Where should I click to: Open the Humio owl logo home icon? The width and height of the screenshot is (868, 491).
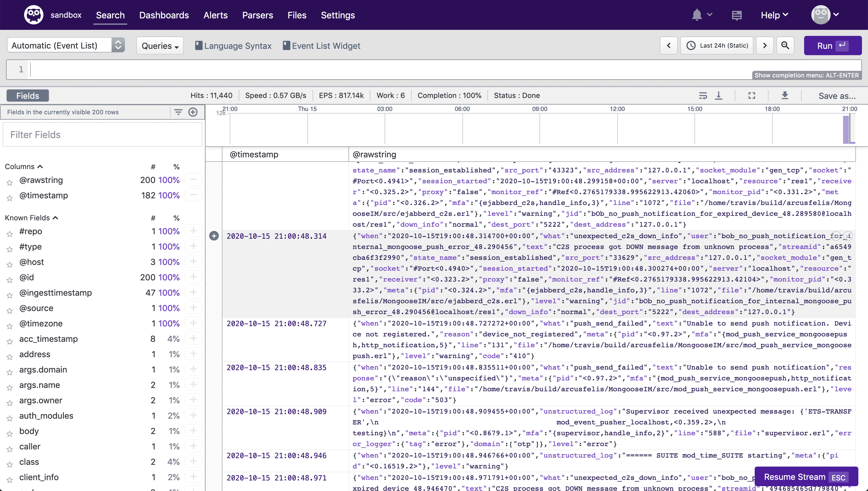point(34,14)
